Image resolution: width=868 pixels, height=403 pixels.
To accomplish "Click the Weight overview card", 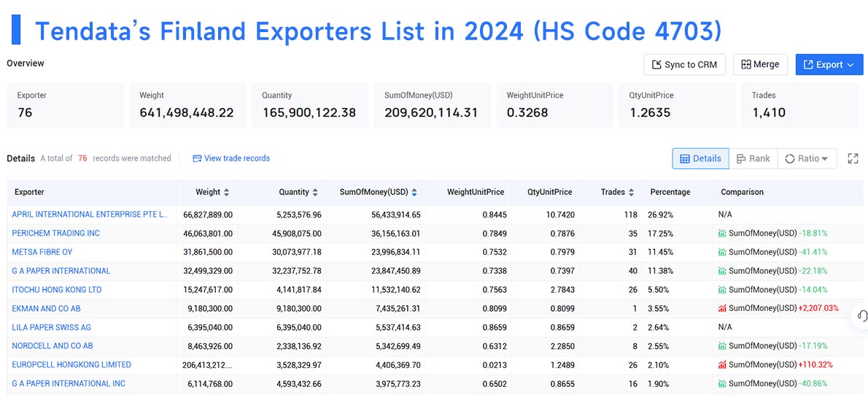I will click(187, 106).
